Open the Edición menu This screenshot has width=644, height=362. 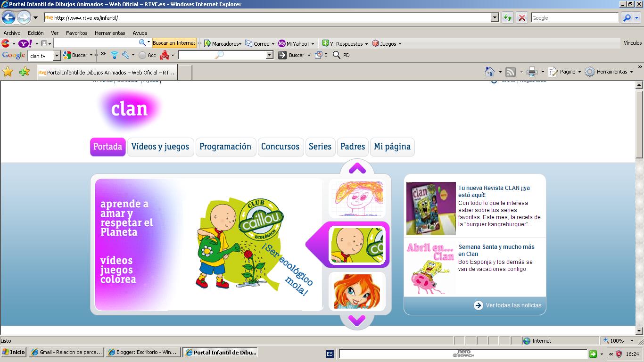[x=35, y=33]
